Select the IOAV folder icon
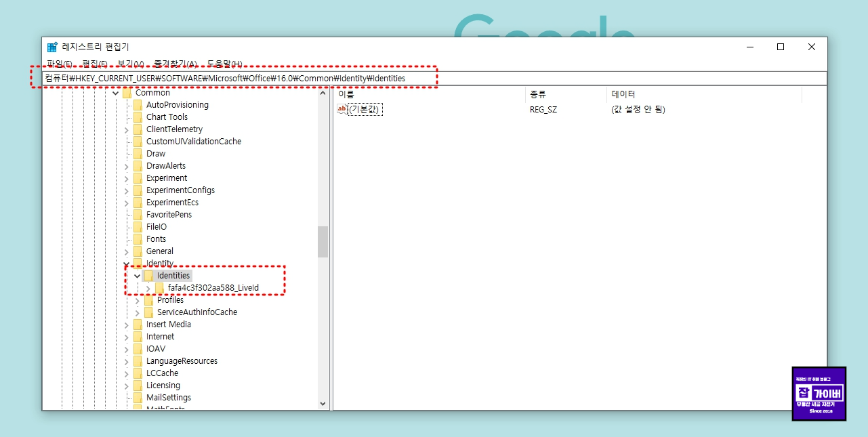Viewport: 868px width, 437px height. [138, 349]
